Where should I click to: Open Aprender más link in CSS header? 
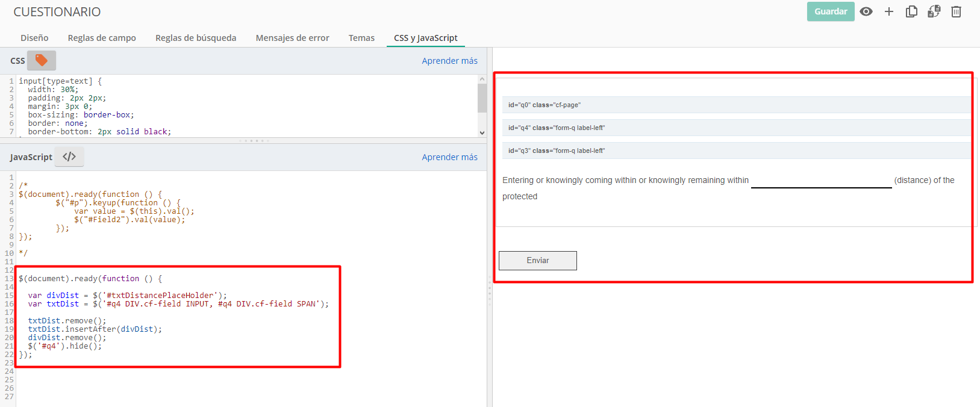pos(449,61)
